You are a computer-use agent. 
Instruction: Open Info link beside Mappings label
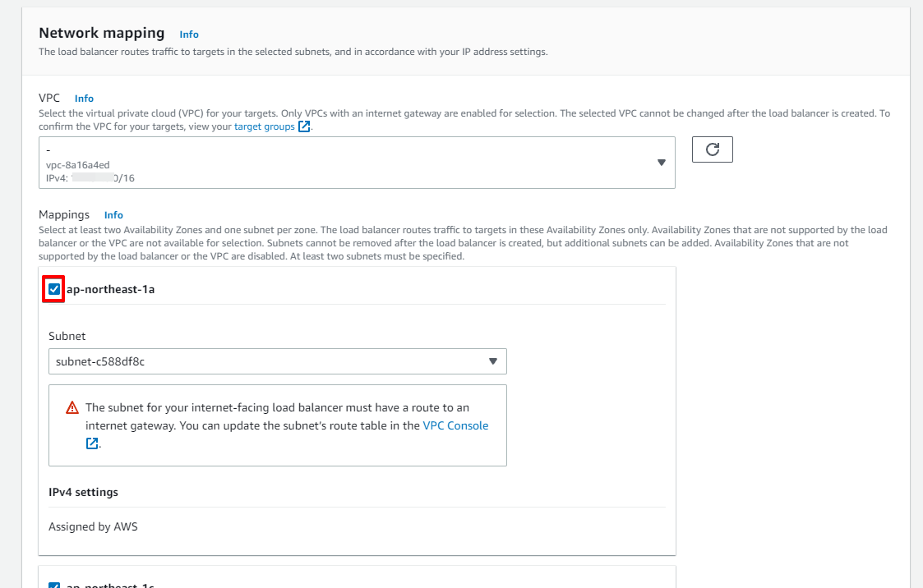point(113,215)
